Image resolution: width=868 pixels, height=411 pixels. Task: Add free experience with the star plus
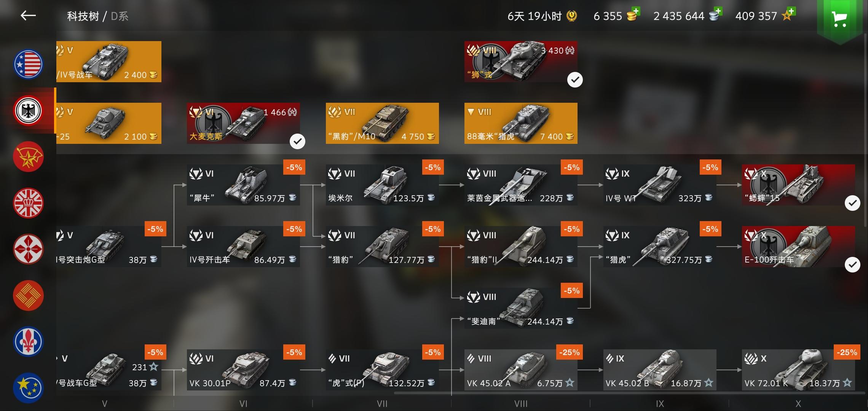point(789,14)
